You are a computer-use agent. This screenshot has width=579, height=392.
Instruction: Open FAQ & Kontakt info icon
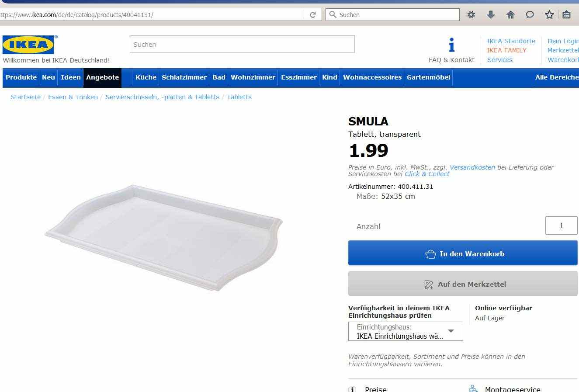tap(451, 45)
